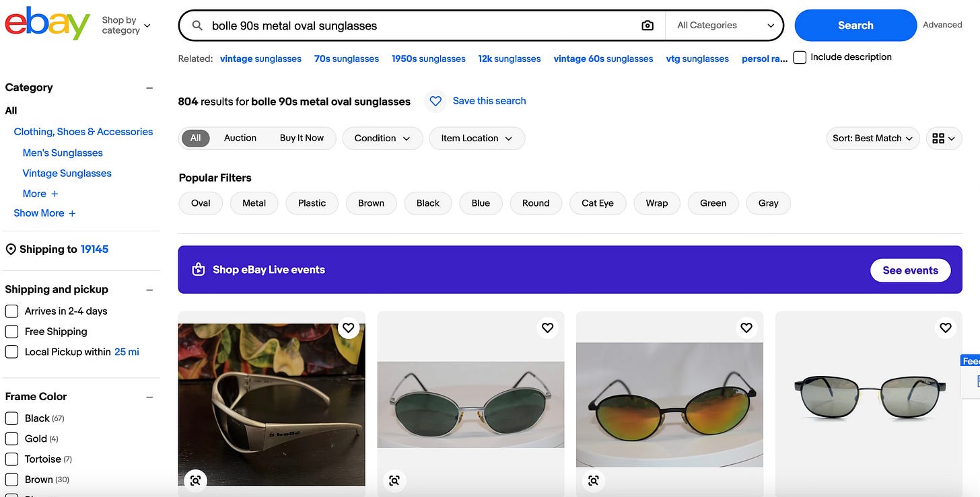This screenshot has height=497, width=980.
Task: Change local pickup distance 25 mi
Action: click(x=127, y=352)
